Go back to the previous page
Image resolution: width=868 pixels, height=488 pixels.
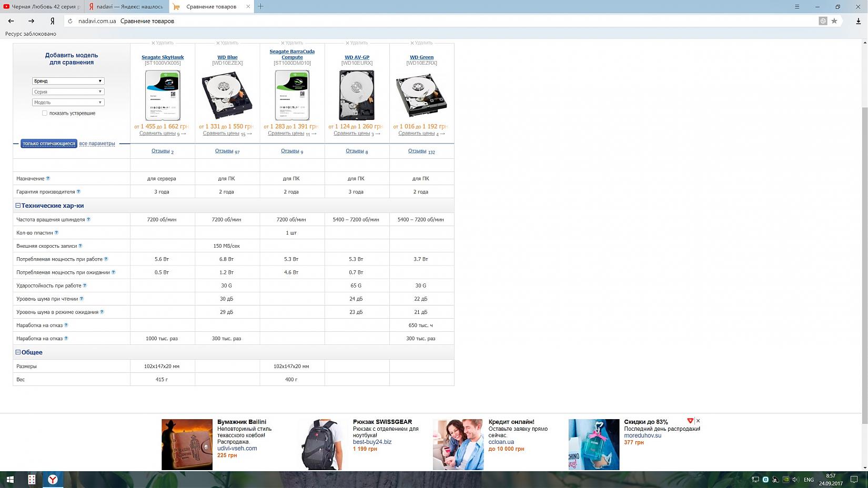pyautogui.click(x=11, y=21)
